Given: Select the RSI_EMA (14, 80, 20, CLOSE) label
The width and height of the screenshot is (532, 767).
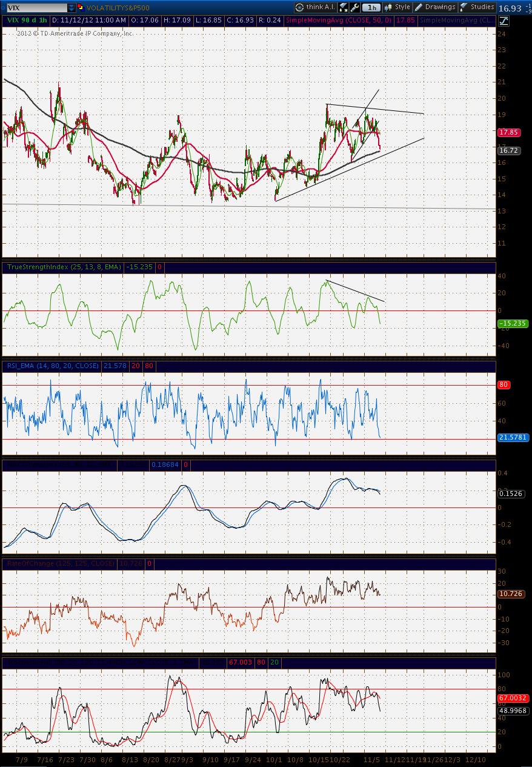Looking at the screenshot, I should pos(52,366).
